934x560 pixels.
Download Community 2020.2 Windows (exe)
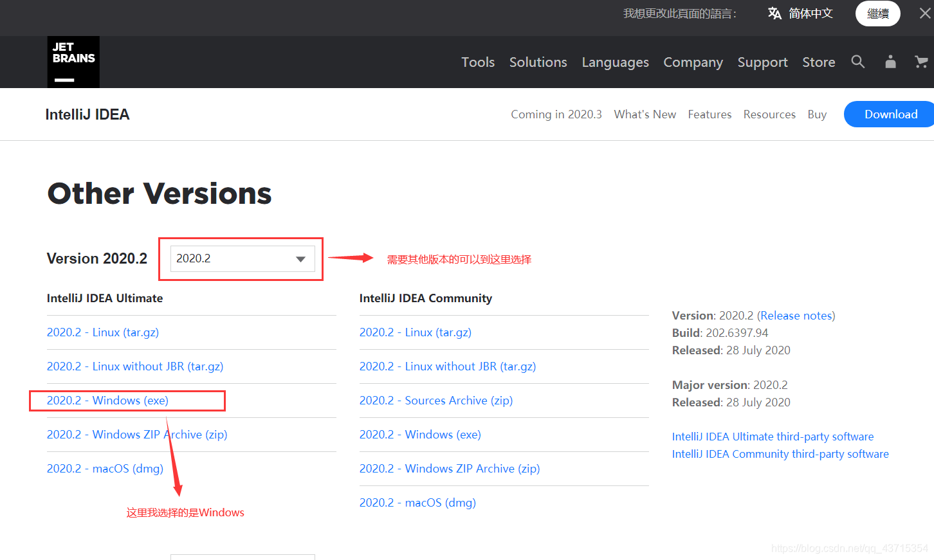420,435
